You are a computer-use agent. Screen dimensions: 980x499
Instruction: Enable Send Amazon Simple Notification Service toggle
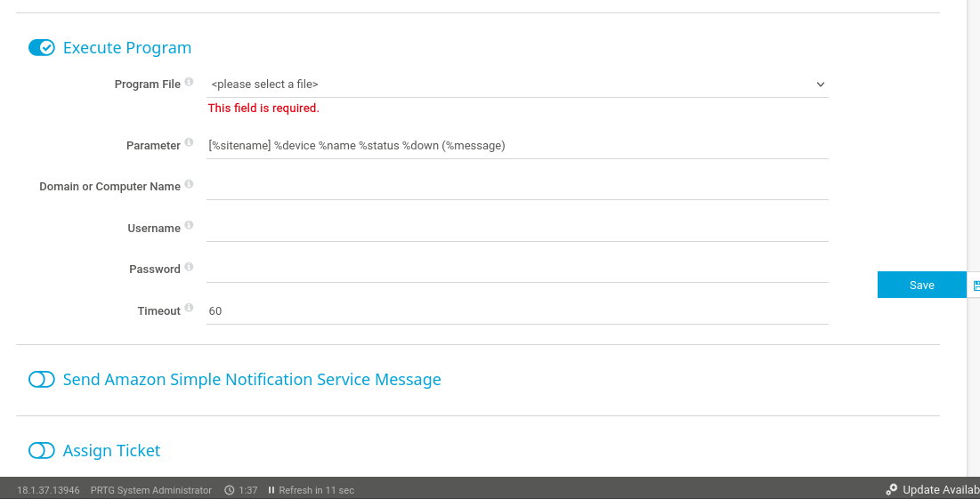pyautogui.click(x=42, y=380)
